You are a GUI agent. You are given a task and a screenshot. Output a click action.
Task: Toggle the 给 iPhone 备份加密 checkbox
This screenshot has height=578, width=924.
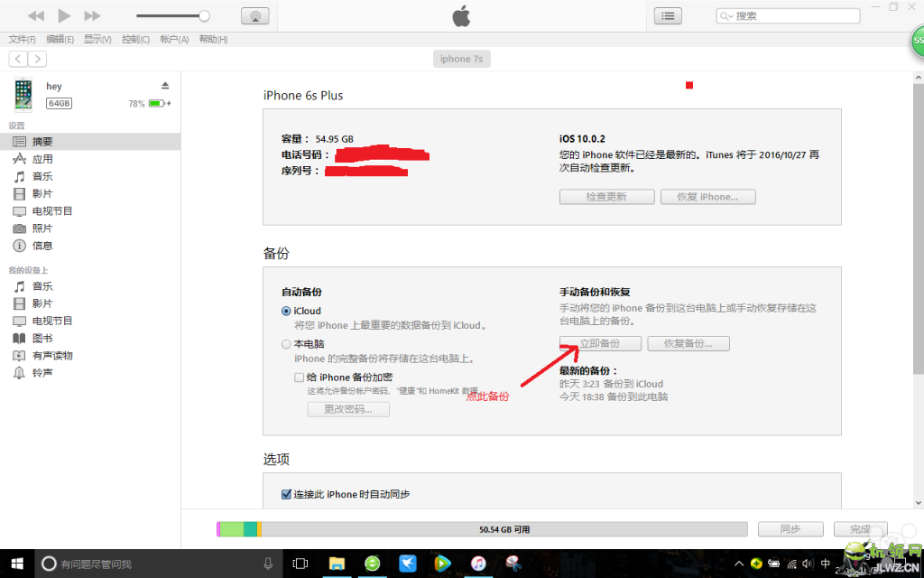(299, 378)
